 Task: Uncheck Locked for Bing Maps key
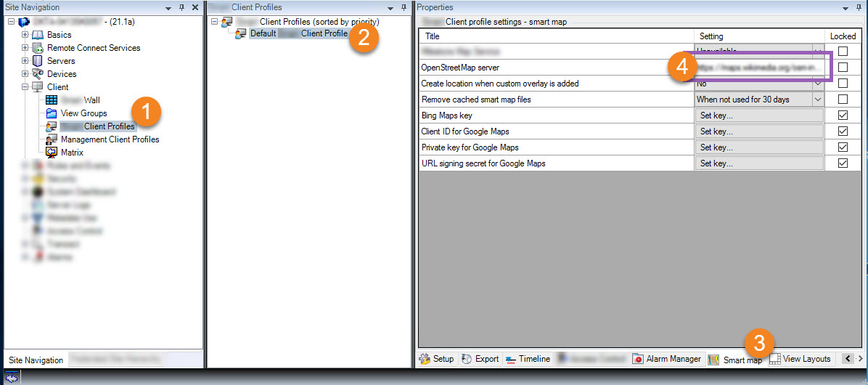[843, 115]
